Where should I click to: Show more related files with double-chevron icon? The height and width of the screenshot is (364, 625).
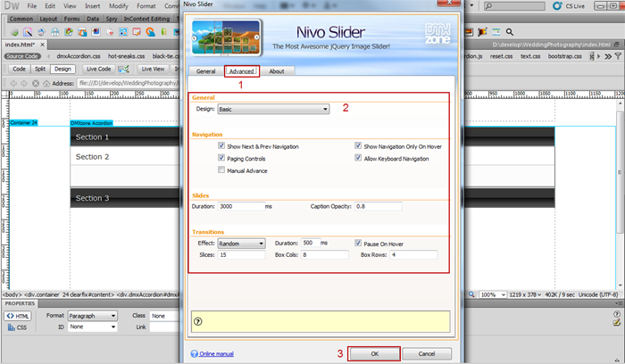tap(608, 56)
